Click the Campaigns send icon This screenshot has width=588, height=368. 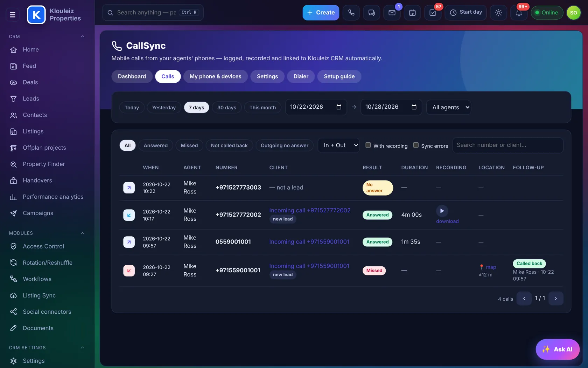coord(13,213)
